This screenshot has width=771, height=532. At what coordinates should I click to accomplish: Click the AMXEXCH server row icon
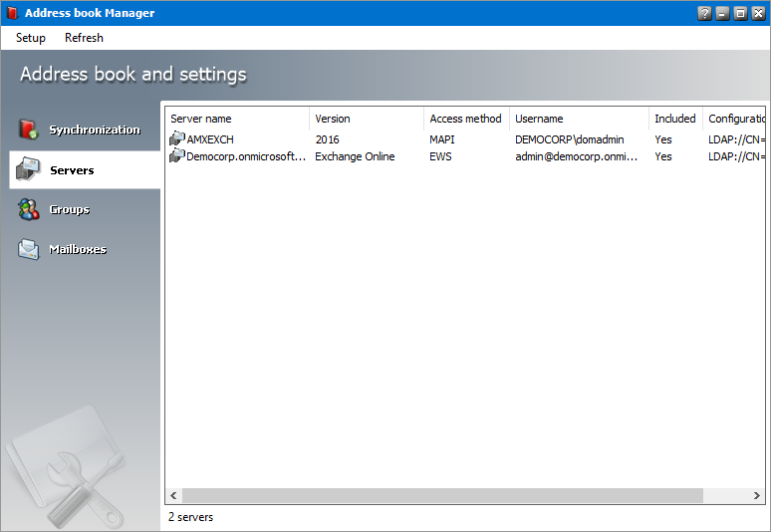tap(177, 138)
